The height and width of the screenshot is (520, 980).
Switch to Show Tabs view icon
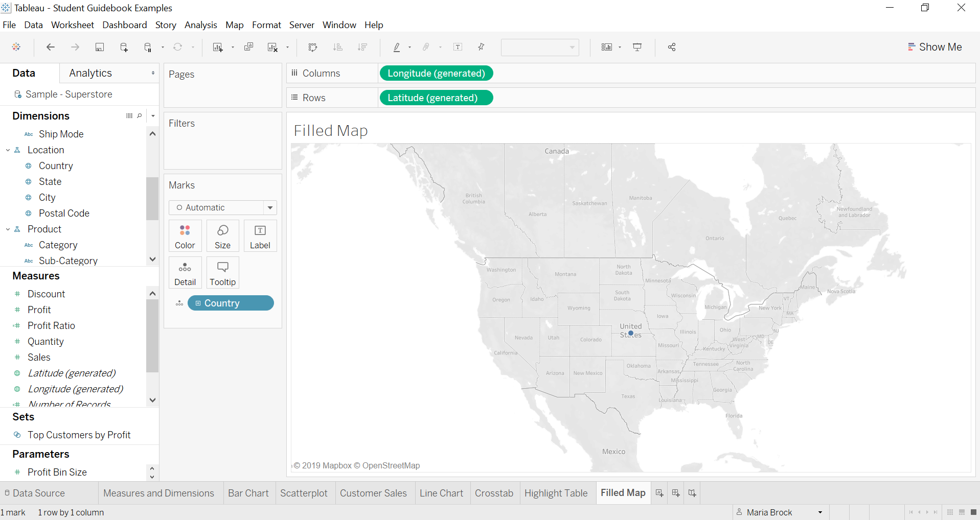(973, 512)
